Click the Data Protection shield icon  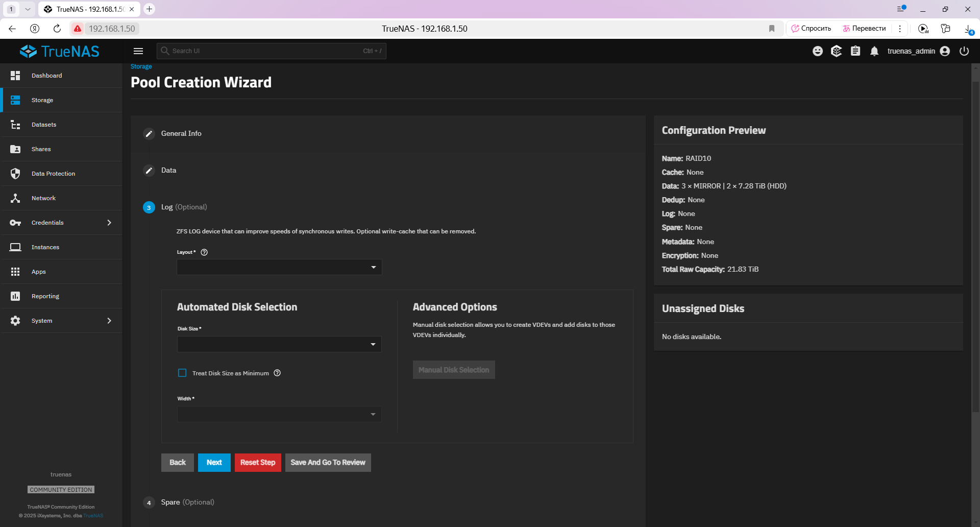(x=15, y=174)
